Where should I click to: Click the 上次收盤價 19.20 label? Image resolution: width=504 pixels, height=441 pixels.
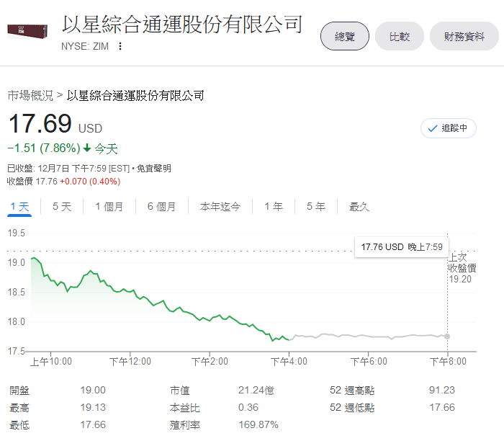462,268
